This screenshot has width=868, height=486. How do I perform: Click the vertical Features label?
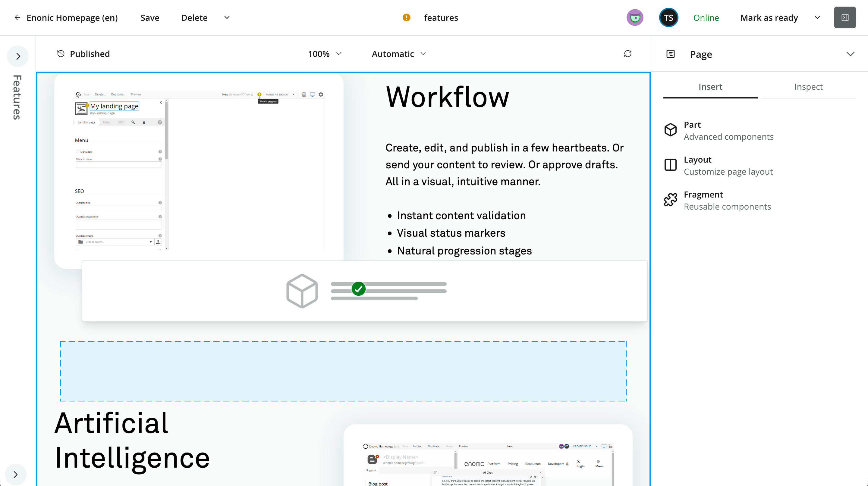[17, 97]
